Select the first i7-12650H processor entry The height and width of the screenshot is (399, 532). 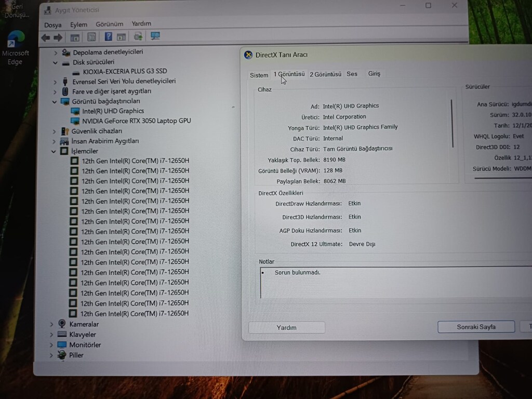(136, 161)
